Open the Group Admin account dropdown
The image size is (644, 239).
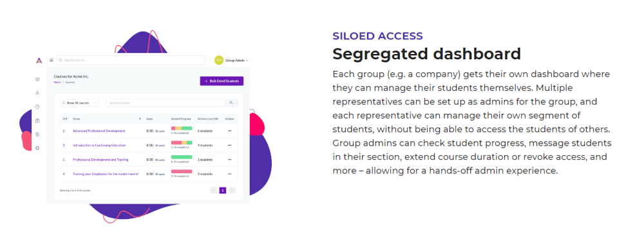click(236, 61)
